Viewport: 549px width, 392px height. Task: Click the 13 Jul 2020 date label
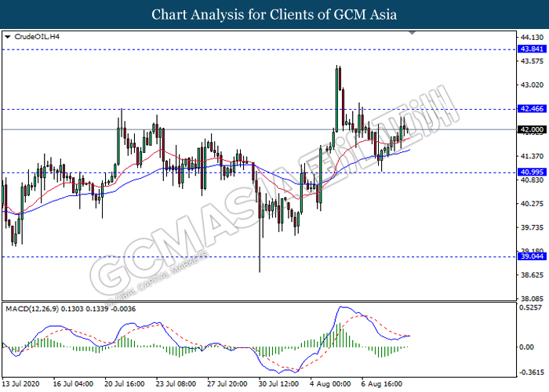(x=20, y=385)
